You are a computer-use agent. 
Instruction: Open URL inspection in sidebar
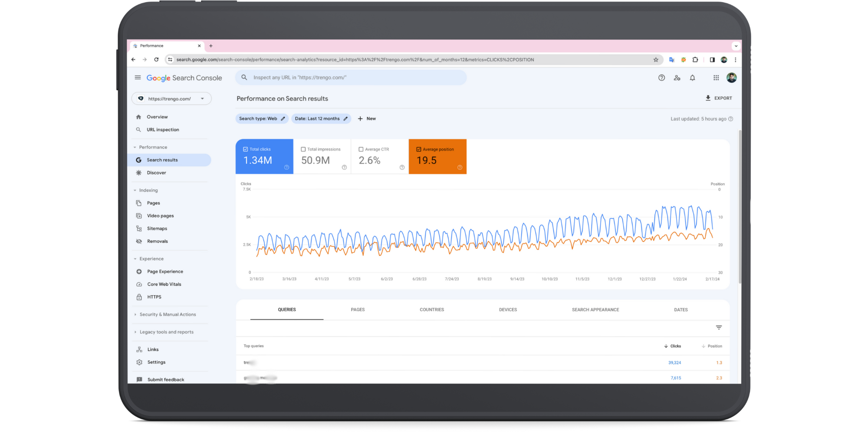pyautogui.click(x=163, y=130)
